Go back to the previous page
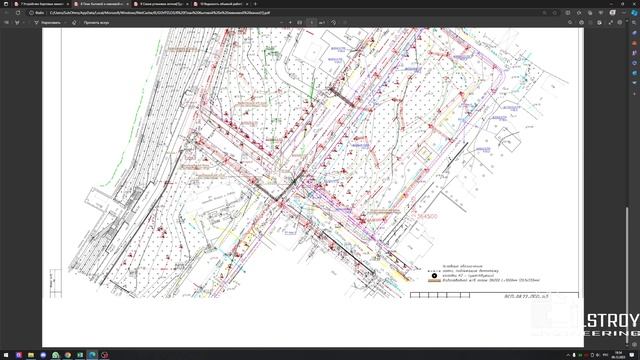 point(7,13)
